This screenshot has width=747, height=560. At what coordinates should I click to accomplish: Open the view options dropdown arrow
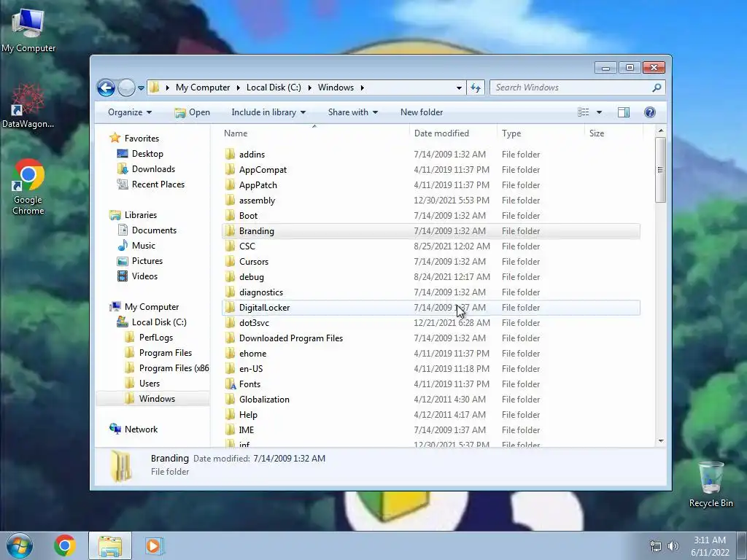600,112
